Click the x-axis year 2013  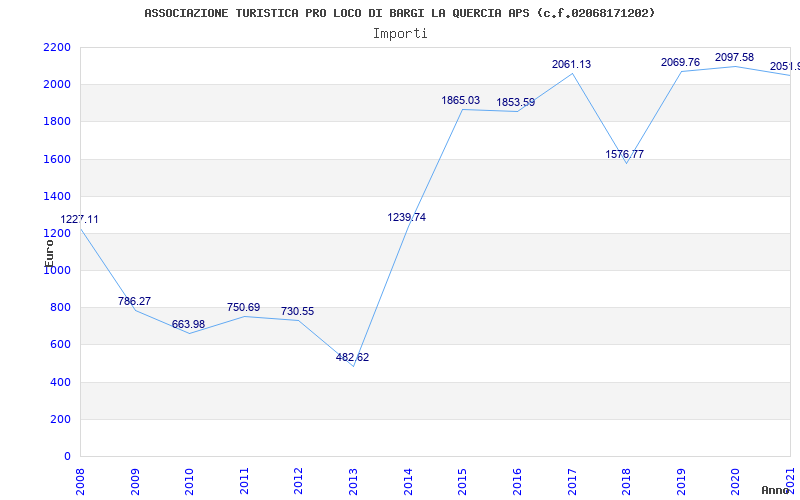click(x=353, y=481)
